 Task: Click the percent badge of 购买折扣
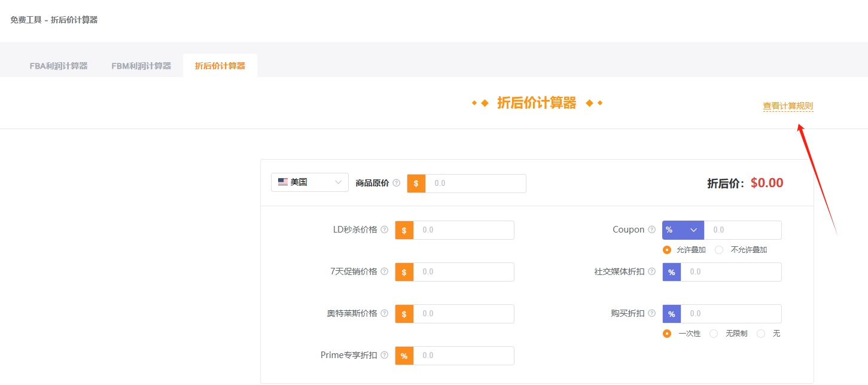(672, 314)
